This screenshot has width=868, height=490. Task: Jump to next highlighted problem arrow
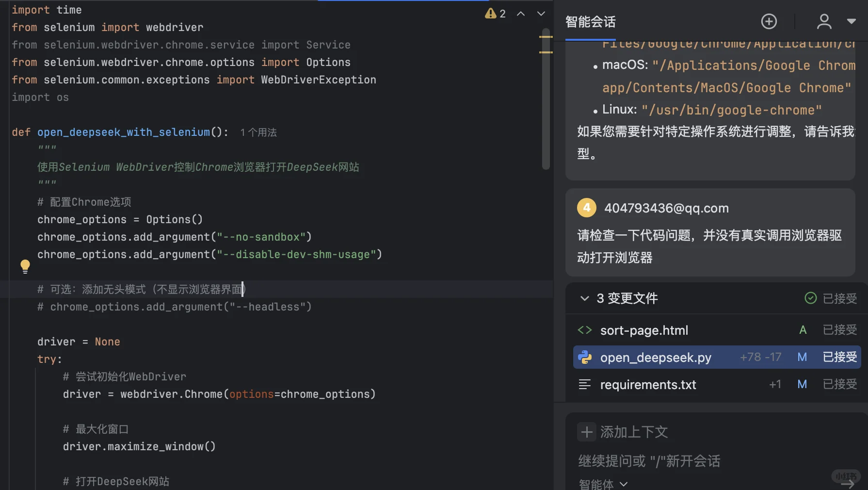[541, 14]
